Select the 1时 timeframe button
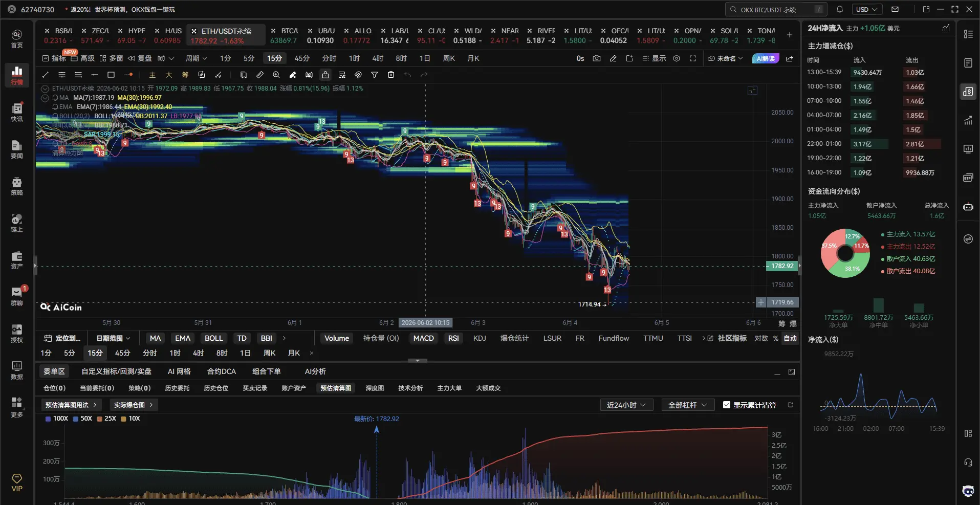Image resolution: width=980 pixels, height=505 pixels. 354,58
